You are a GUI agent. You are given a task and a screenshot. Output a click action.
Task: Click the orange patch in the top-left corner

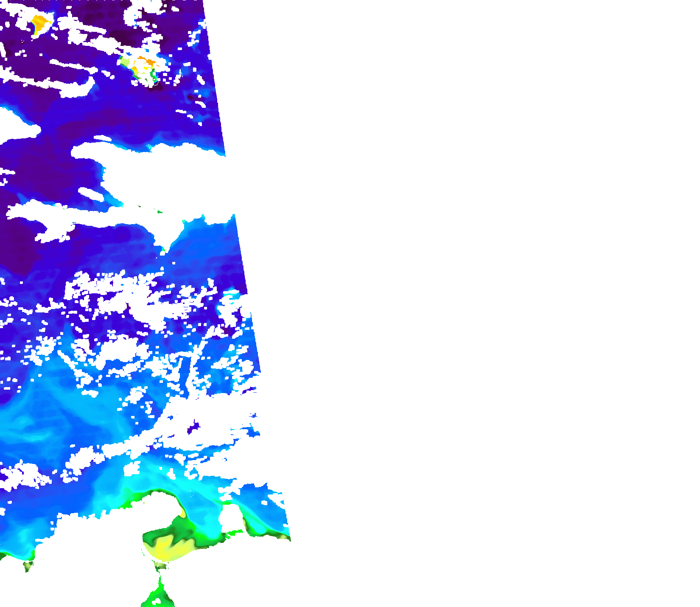click(39, 23)
